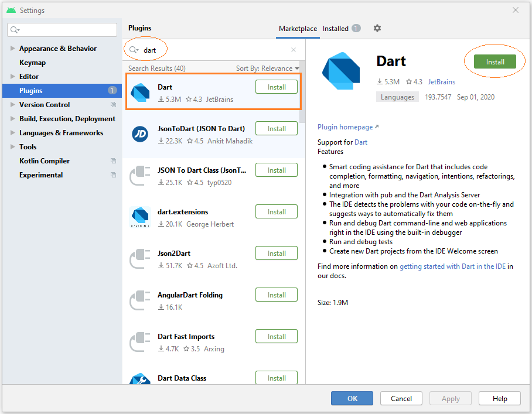This screenshot has width=532, height=414.
Task: Click the Kotlin Compiler project-level copy icon
Action: pyautogui.click(x=113, y=160)
